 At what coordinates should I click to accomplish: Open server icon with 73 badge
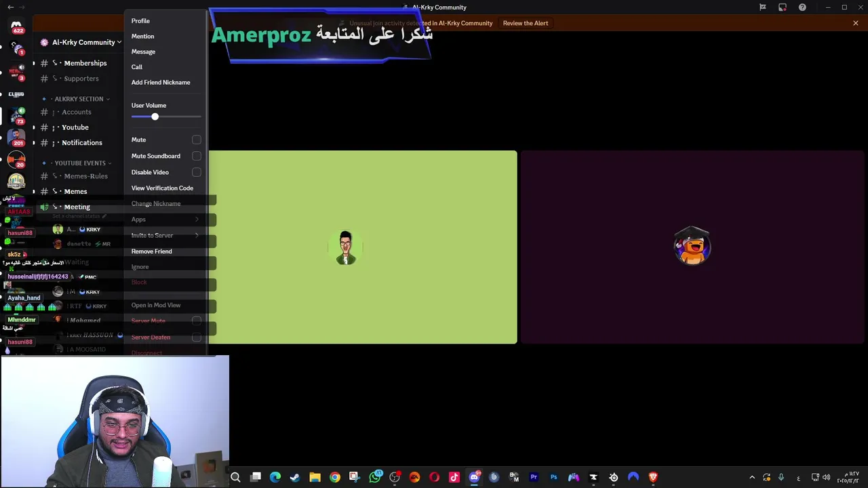pos(16,116)
